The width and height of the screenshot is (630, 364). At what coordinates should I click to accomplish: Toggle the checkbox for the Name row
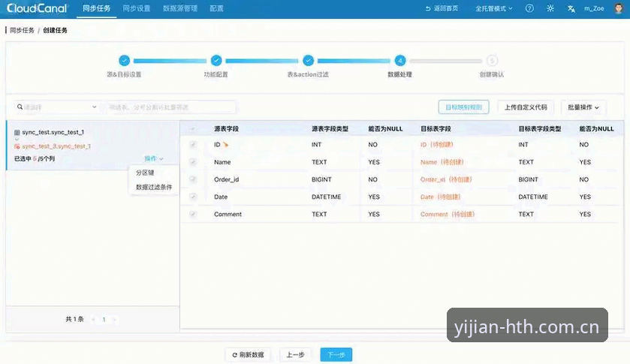click(193, 162)
